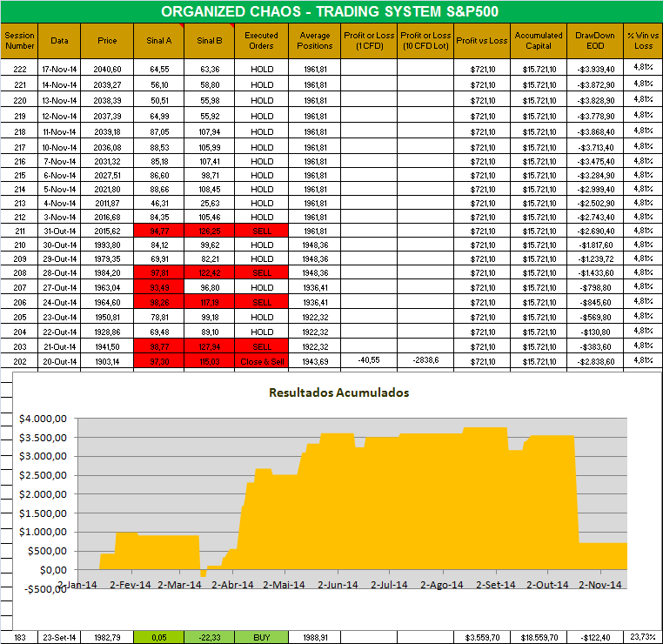Click Sinal B value '63,36'

(210, 69)
